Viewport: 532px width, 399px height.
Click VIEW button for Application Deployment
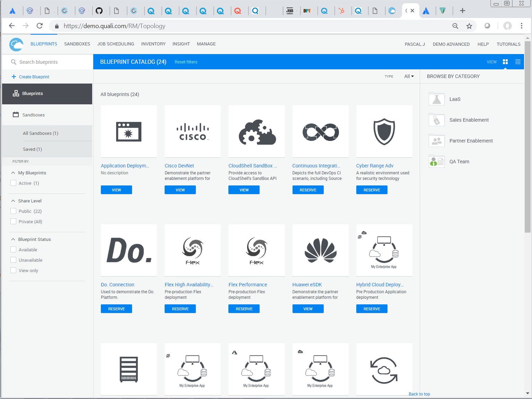(116, 190)
